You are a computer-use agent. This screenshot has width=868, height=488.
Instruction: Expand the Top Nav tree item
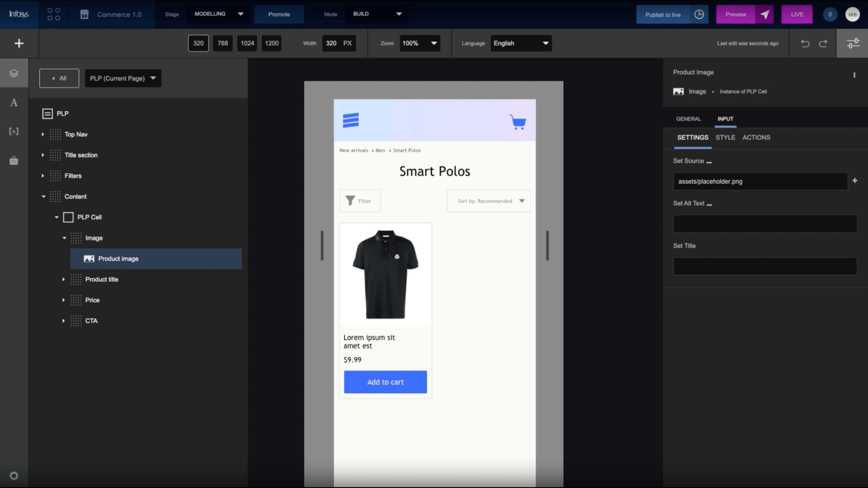click(43, 135)
